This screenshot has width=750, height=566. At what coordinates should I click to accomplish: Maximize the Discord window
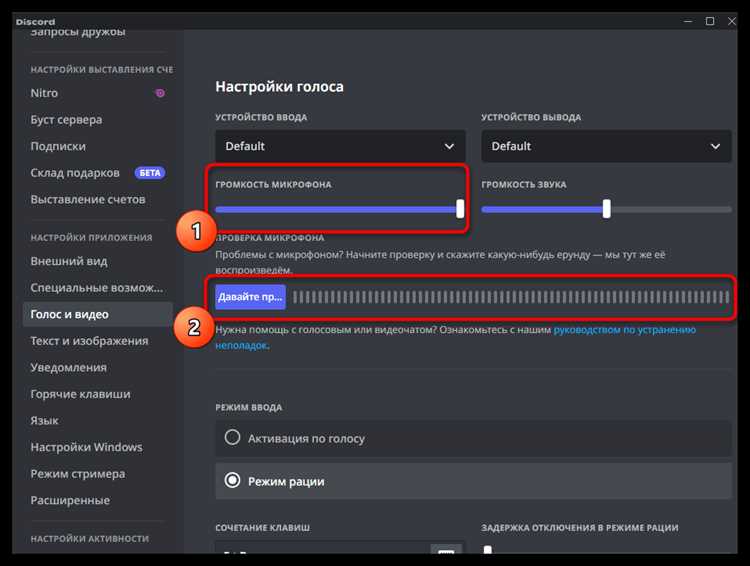click(x=710, y=21)
